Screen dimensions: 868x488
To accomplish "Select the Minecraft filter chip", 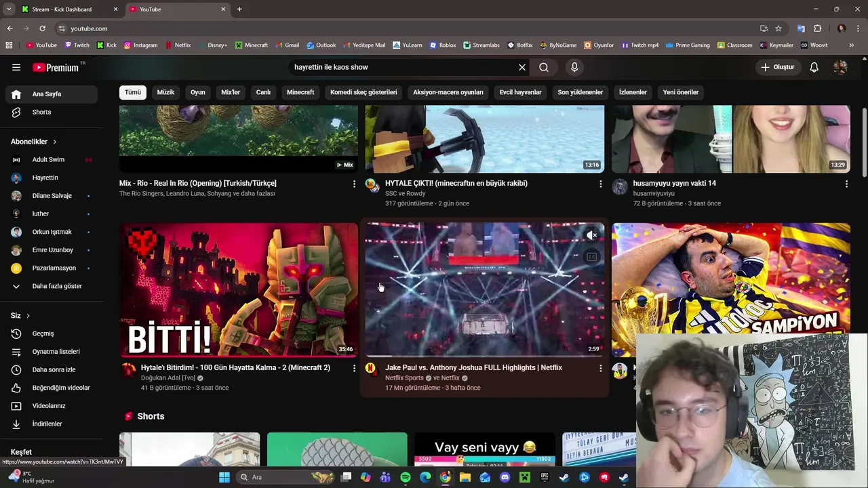I will [300, 92].
